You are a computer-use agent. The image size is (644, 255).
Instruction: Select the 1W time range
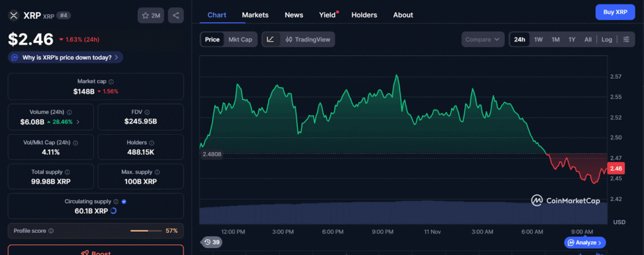pos(538,40)
